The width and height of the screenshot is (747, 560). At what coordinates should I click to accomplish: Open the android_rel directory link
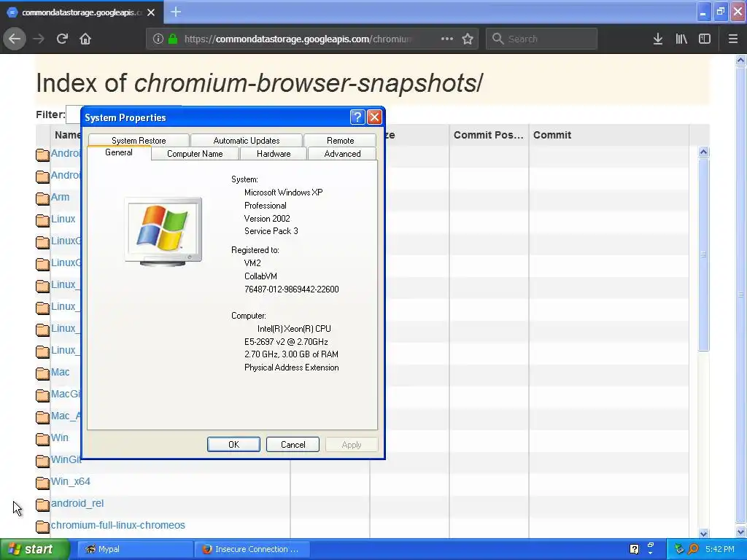[77, 503]
